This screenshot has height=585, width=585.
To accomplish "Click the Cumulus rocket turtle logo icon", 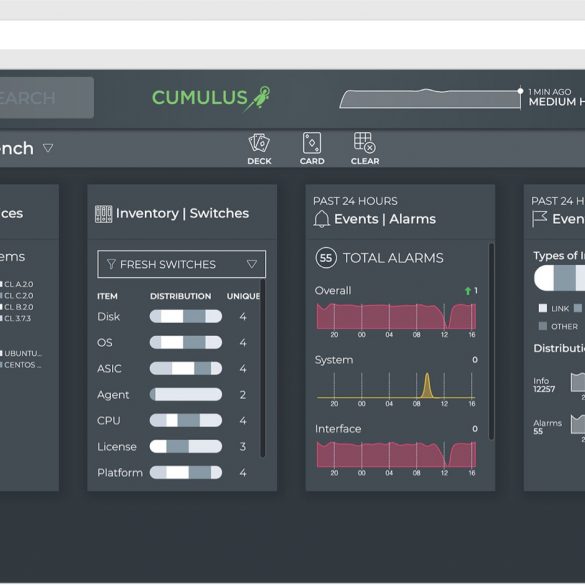I will (x=257, y=98).
